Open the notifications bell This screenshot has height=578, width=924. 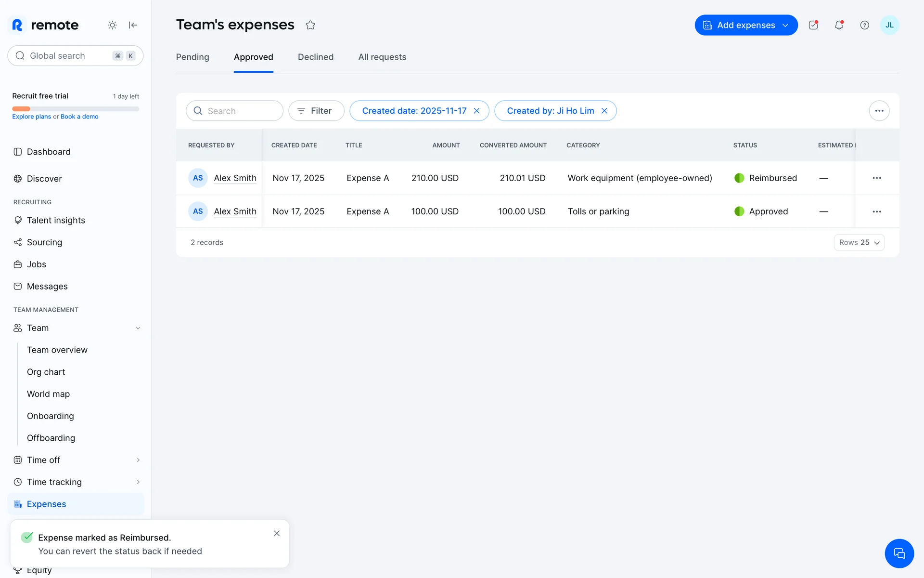coord(839,25)
